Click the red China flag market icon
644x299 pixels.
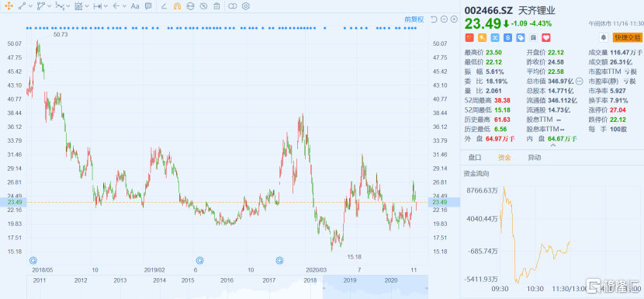click(469, 37)
